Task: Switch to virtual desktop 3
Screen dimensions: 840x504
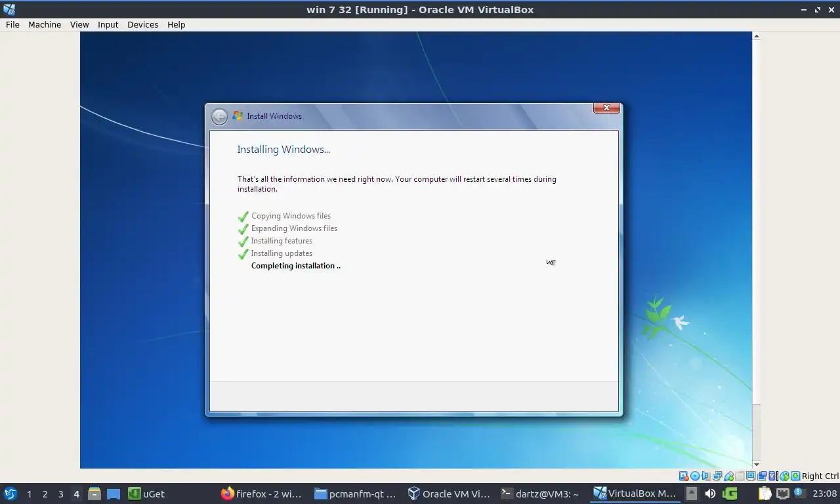Action: click(x=60, y=493)
